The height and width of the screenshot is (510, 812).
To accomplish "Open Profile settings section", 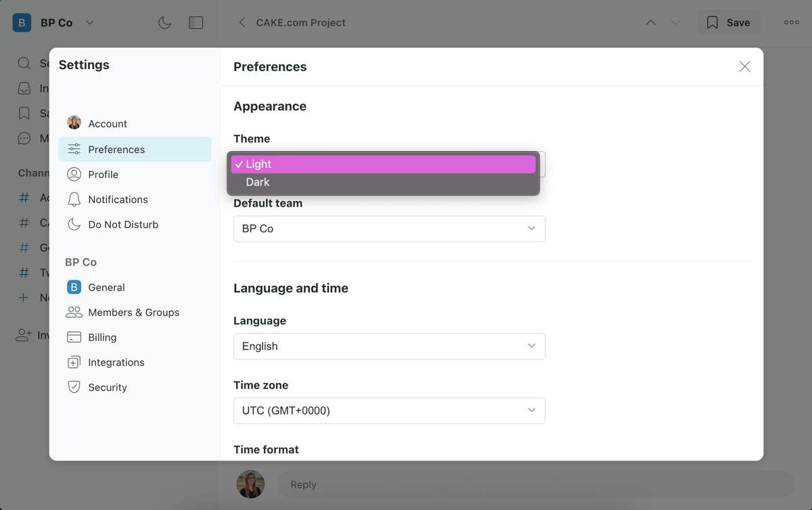I will point(103,175).
